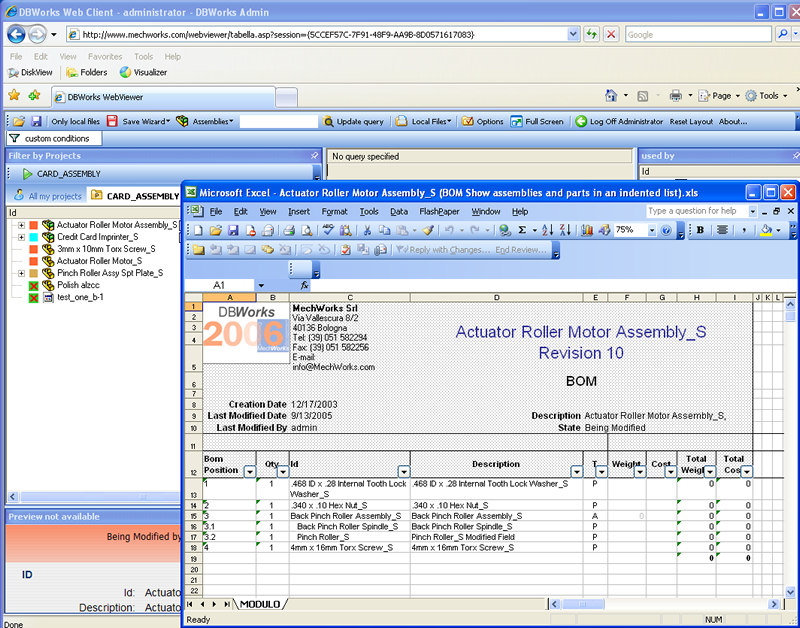This screenshot has height=628, width=800.
Task: Expand Pinch Roller Assy Spt Plate_S node
Action: pyautogui.click(x=21, y=273)
